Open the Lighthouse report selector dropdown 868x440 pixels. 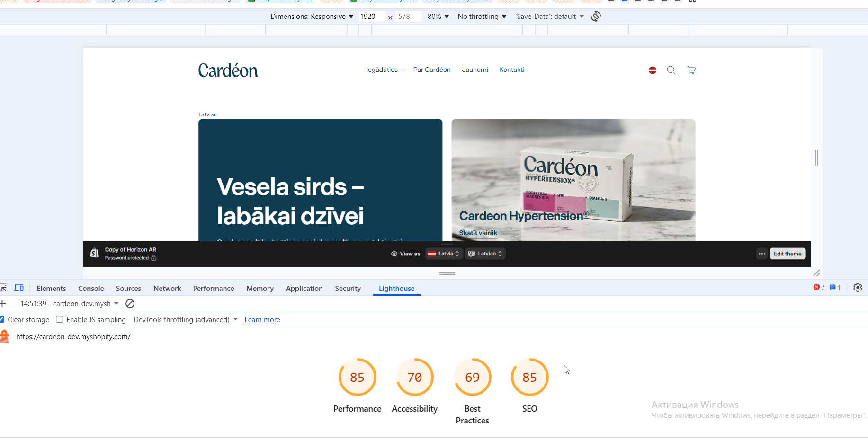69,303
